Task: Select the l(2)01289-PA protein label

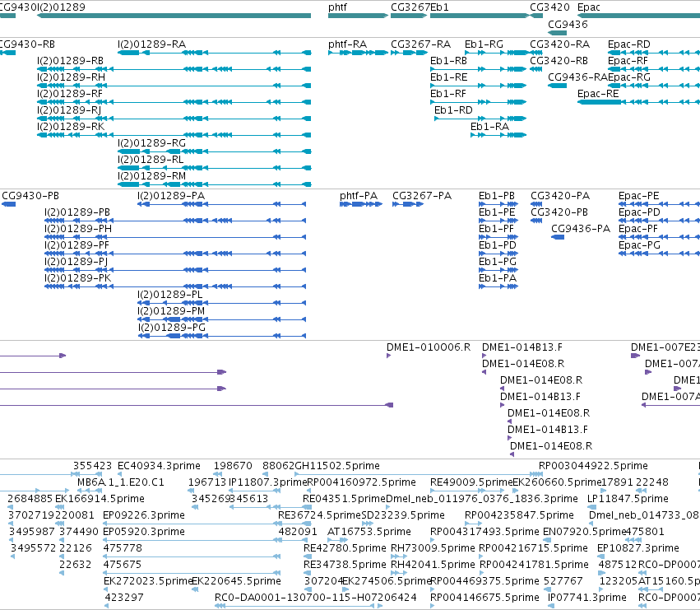Action: (x=171, y=196)
